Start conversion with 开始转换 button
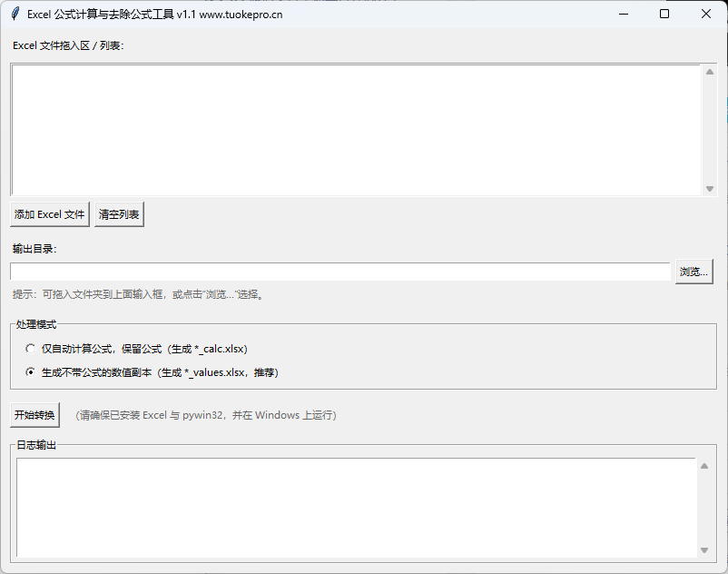Viewport: 728px width, 574px height. click(34, 415)
